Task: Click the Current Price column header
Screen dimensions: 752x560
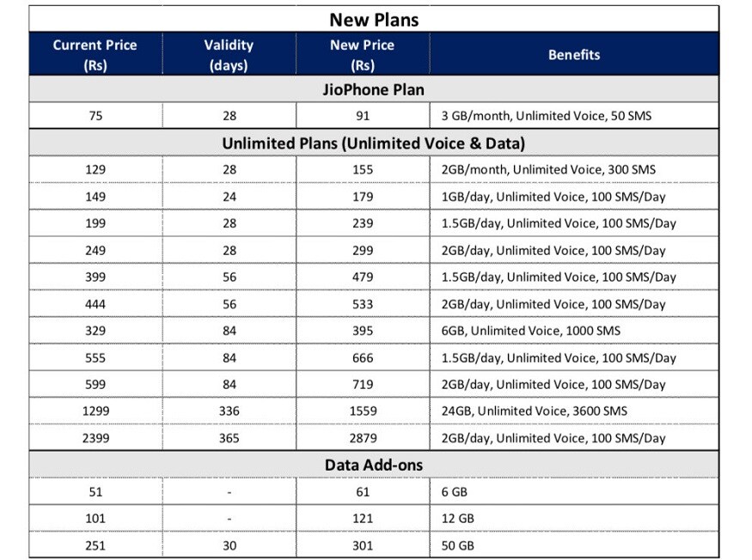Action: [95, 54]
